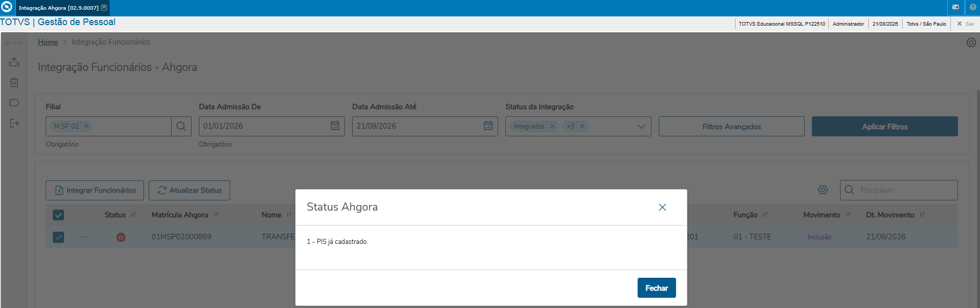Close the Integração Ahgora tab

click(104, 8)
